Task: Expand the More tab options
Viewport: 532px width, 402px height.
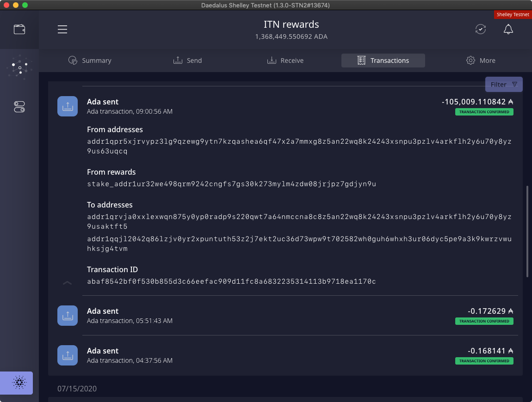Action: pos(481,61)
